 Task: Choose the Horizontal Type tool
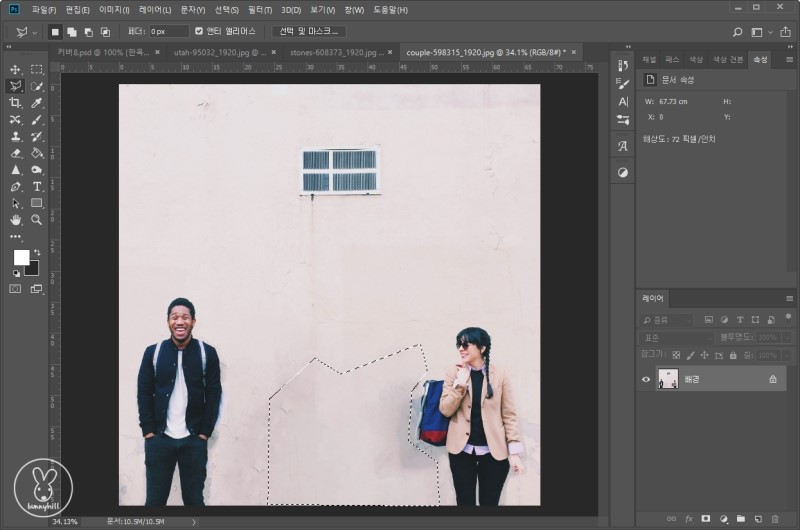click(x=37, y=186)
